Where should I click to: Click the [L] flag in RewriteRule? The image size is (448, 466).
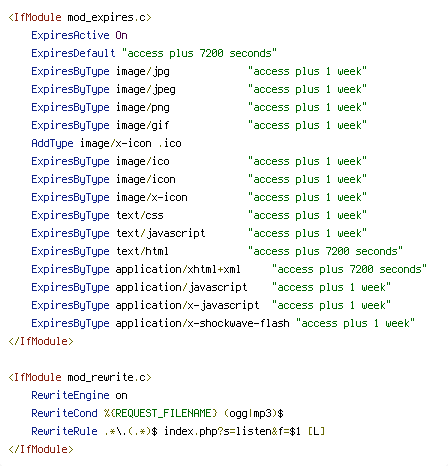pyautogui.click(x=316, y=431)
